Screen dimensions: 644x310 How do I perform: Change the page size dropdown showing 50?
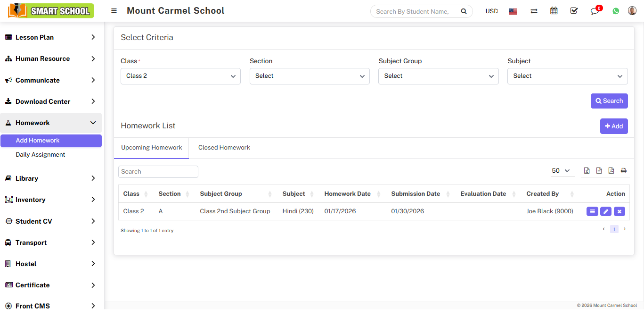click(x=561, y=171)
